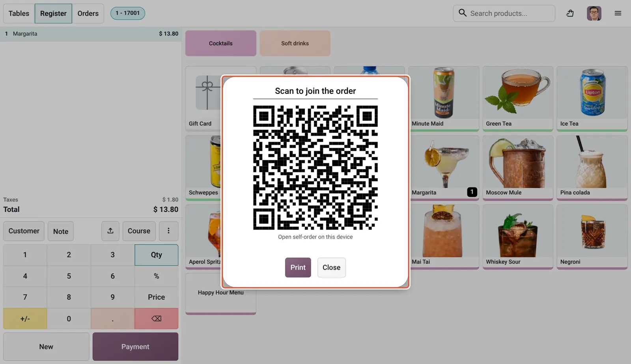The height and width of the screenshot is (364, 631).
Task: Print the self-order QR code
Action: click(x=298, y=267)
